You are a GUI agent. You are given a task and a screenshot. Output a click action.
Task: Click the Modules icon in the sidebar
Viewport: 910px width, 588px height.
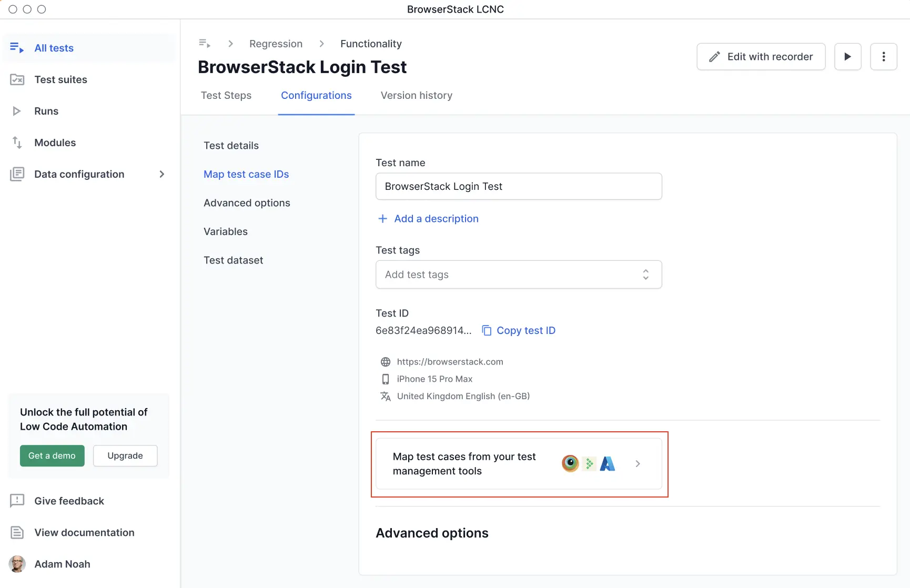tap(17, 143)
